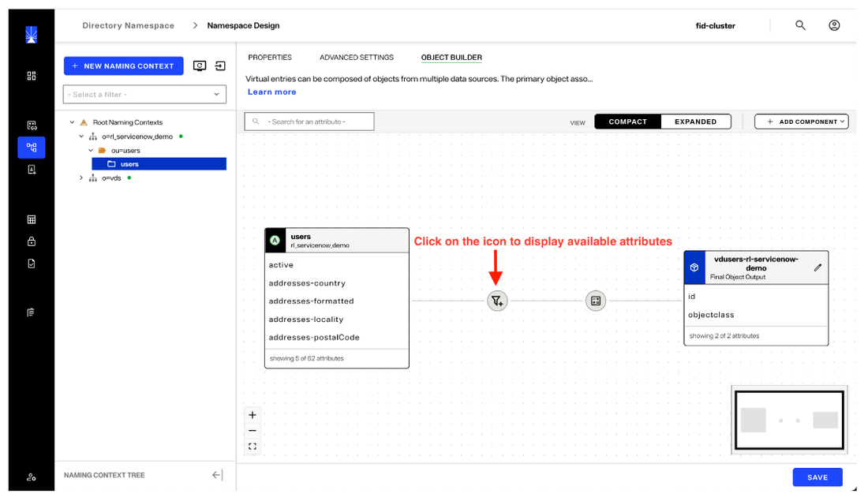Open the ADD COMPONENT dropdown
Screen dimensions: 868x501
[x=801, y=122]
